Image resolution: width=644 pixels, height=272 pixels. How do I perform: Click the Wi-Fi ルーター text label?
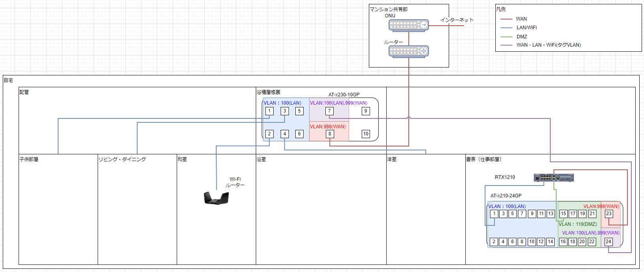(235, 182)
